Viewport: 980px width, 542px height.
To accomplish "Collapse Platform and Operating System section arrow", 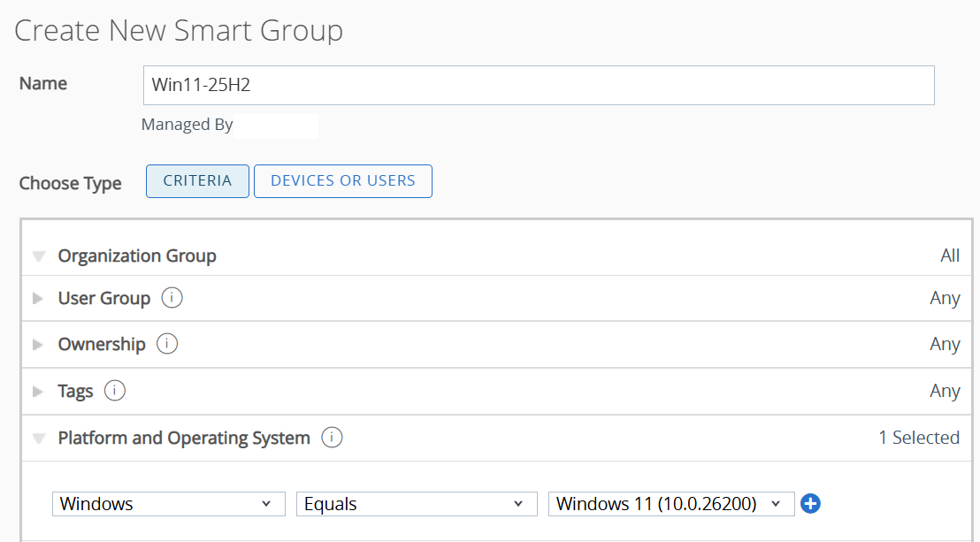I will (x=38, y=438).
